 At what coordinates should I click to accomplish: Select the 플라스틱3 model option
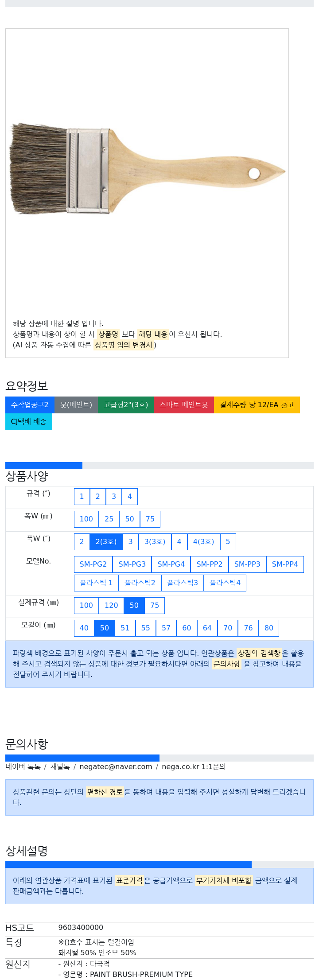tap(183, 583)
